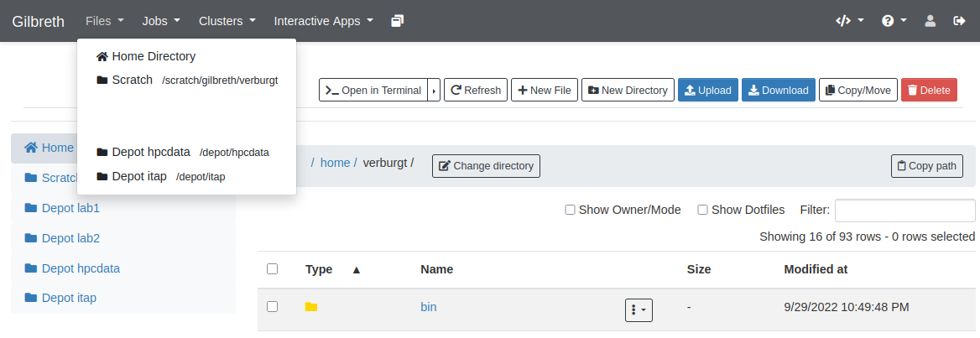Enable Show Owner/Mode checkbox
Viewport: 980px width, 338px height.
[570, 210]
